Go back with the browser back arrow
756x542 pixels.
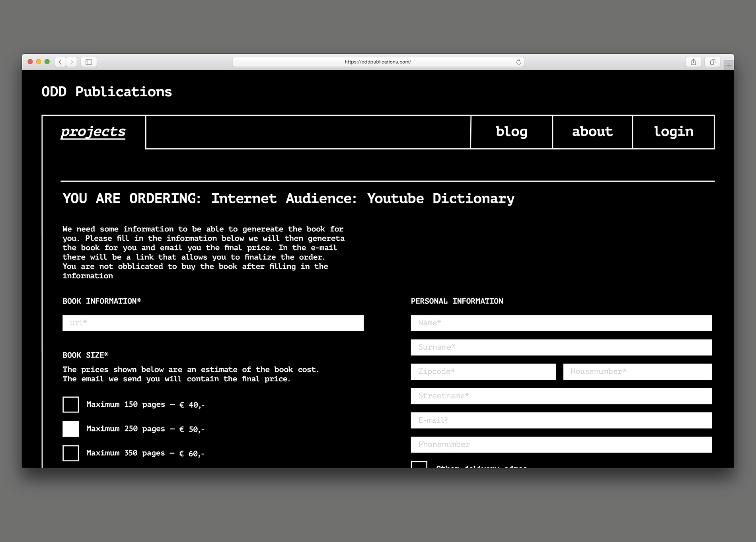[x=60, y=62]
